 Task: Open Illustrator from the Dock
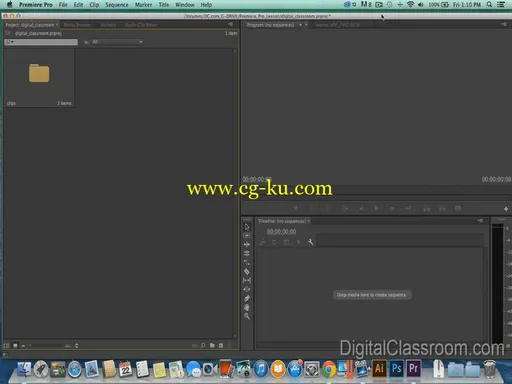click(x=379, y=369)
